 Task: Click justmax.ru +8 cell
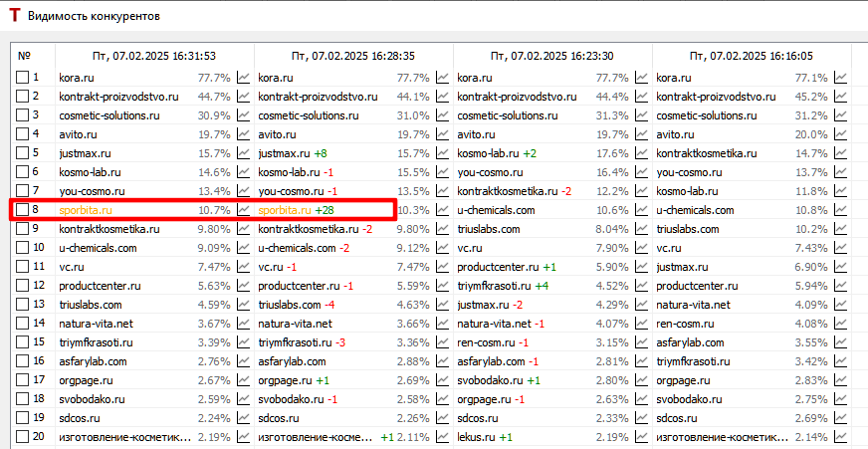click(x=353, y=153)
